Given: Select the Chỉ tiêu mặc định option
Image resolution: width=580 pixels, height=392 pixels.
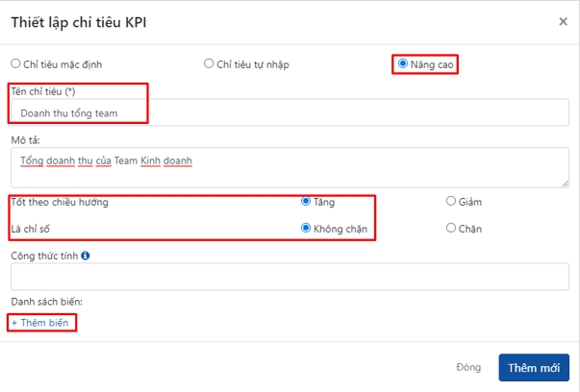Looking at the screenshot, I should click(15, 64).
